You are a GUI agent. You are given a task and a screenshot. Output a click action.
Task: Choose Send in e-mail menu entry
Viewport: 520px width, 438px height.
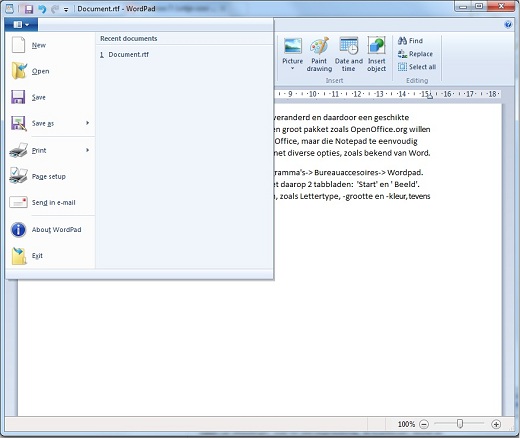(50, 202)
